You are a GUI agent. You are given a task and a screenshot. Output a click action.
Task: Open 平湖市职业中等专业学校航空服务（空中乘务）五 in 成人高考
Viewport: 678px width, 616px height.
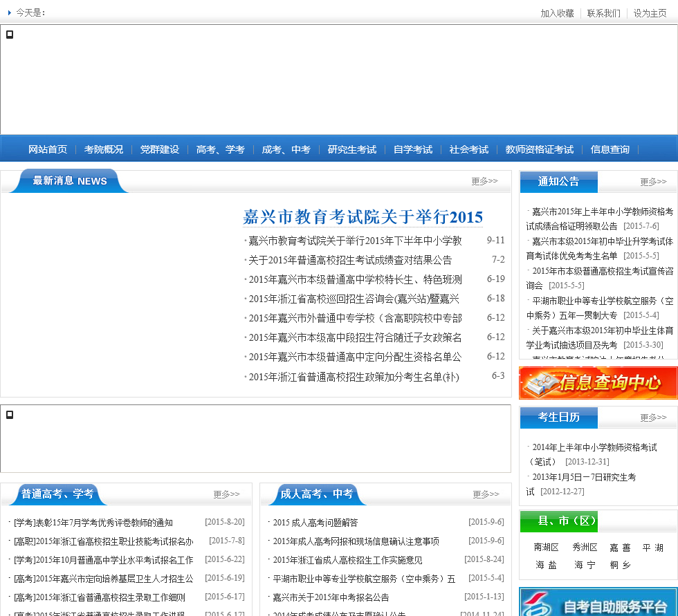[364, 579]
